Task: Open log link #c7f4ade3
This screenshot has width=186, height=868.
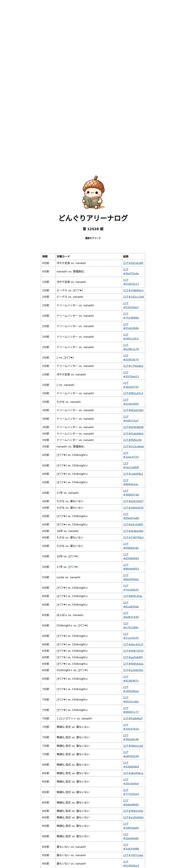Action: coord(133,366)
